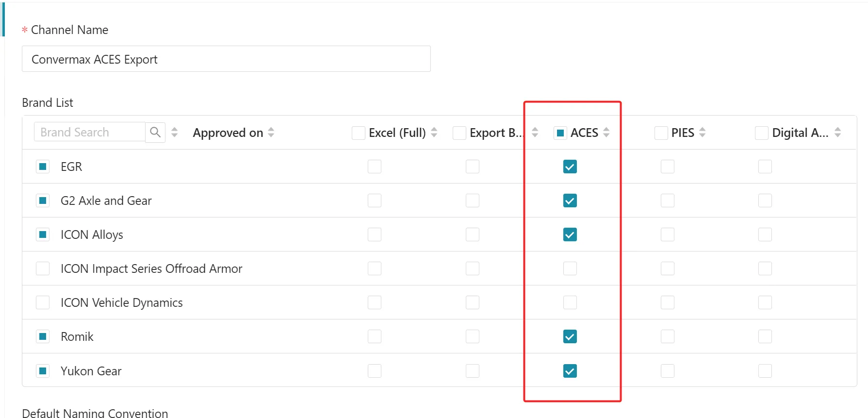Sort the Excel (Full) column
The height and width of the screenshot is (418, 868).
coord(434,132)
